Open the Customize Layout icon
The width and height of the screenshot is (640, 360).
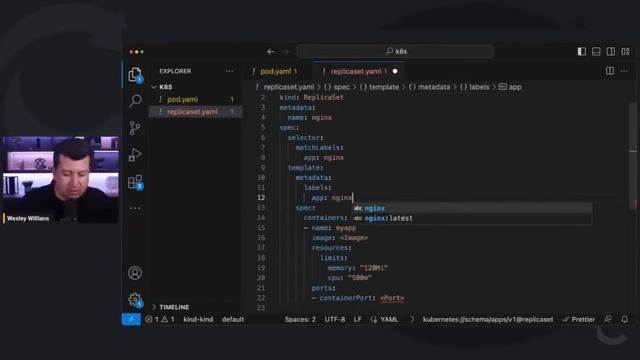[625, 51]
